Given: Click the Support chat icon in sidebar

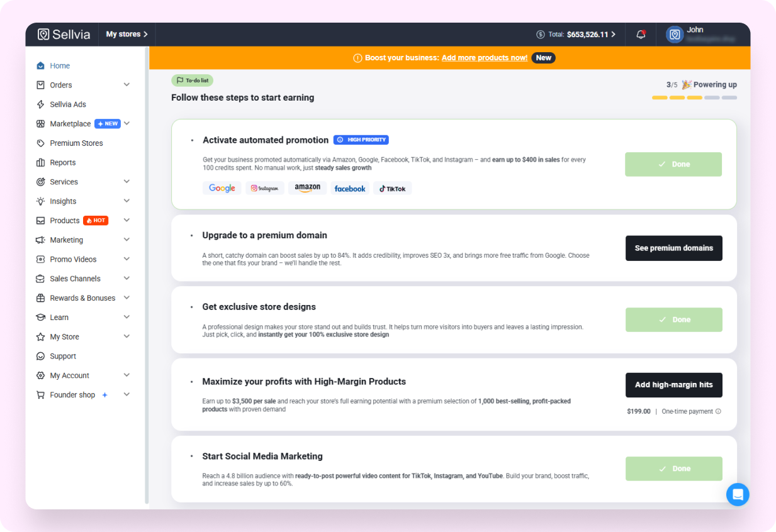Looking at the screenshot, I should [41, 357].
